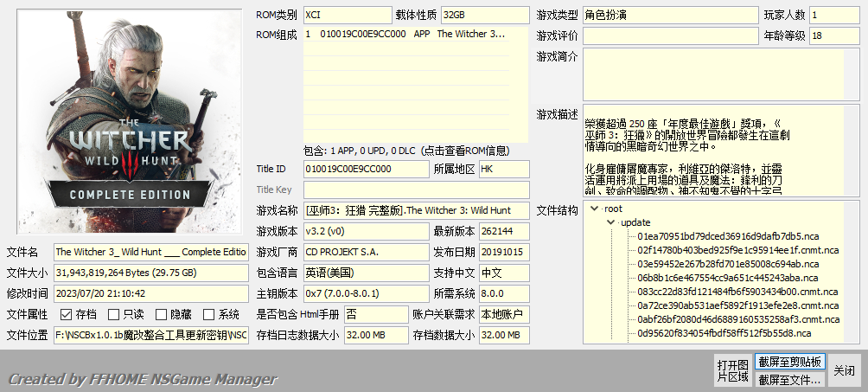Click the 游戏名称 game name field
This screenshot has width=868, height=392.
click(417, 210)
